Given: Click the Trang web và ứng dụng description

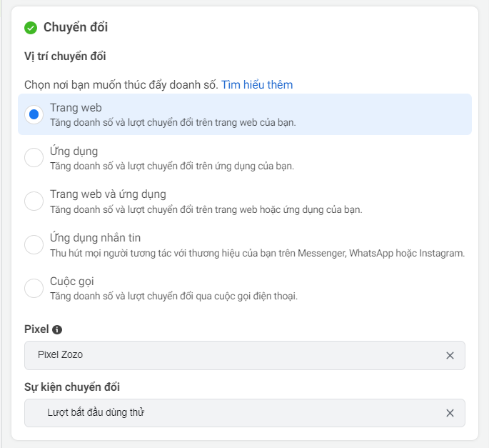Looking at the screenshot, I should 206,209.
